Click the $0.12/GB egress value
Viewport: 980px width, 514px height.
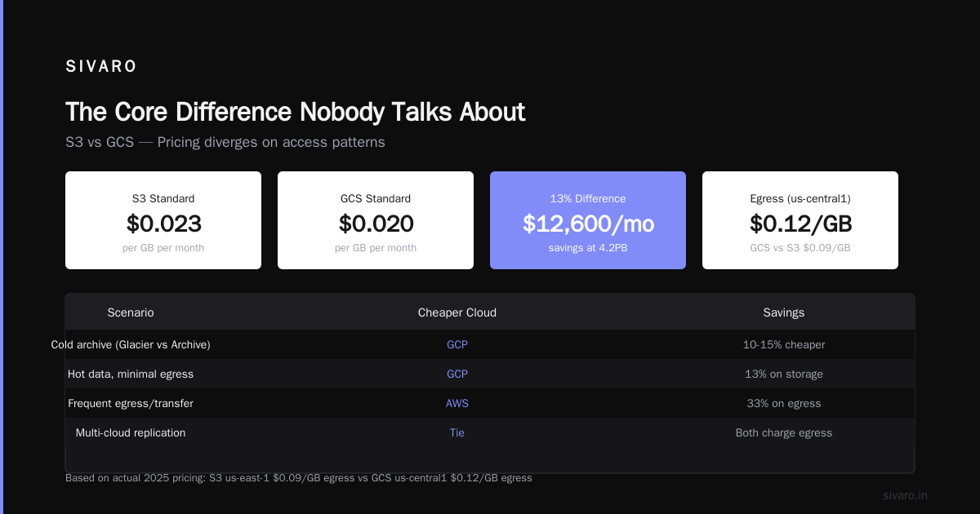(800, 224)
